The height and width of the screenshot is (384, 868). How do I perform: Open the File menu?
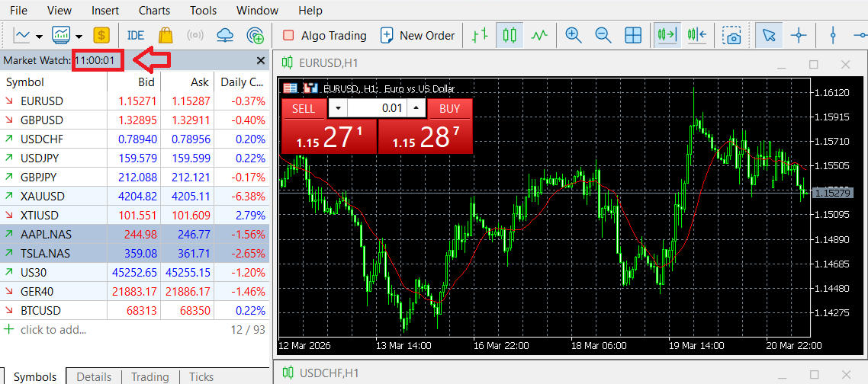[x=18, y=10]
